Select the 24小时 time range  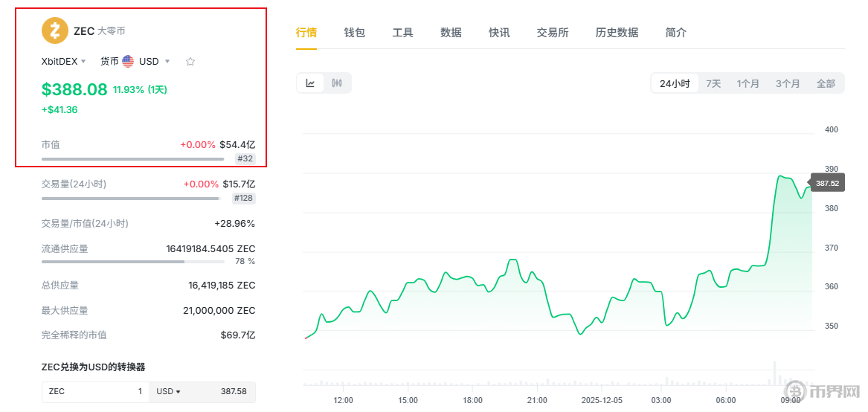click(x=675, y=83)
